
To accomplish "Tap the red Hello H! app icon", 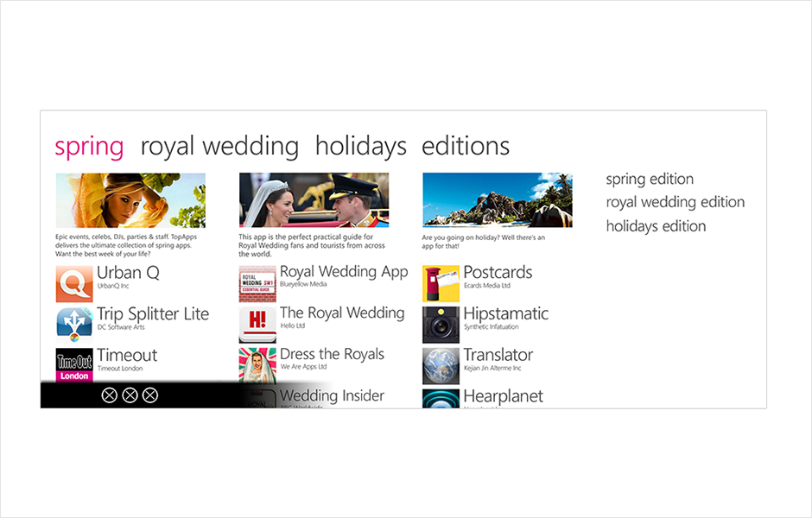I will (x=257, y=325).
